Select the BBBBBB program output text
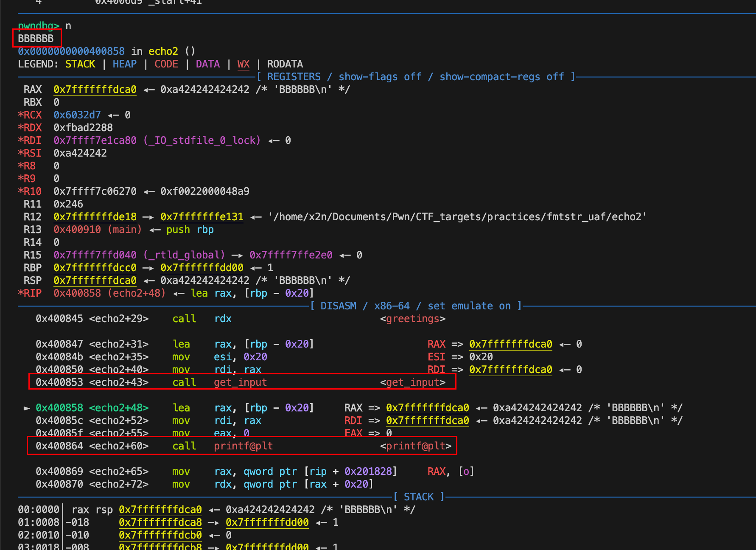 (36, 39)
